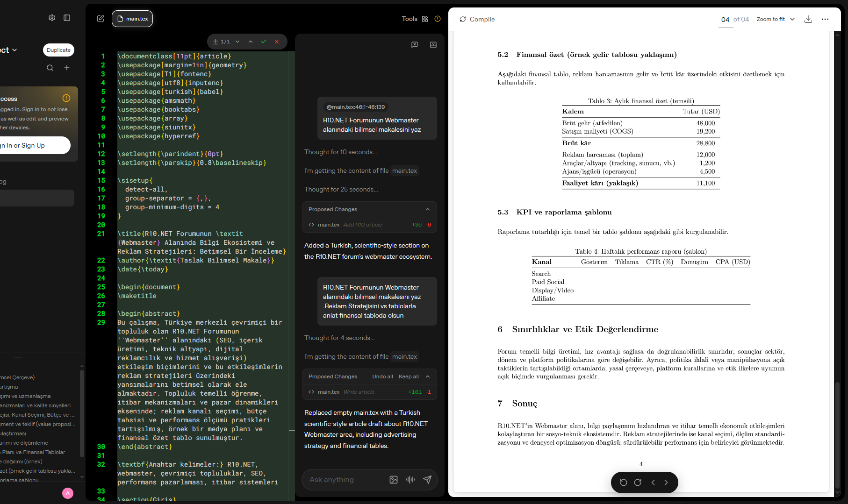
Task: Click the search icon in the sidebar
Action: (50, 68)
